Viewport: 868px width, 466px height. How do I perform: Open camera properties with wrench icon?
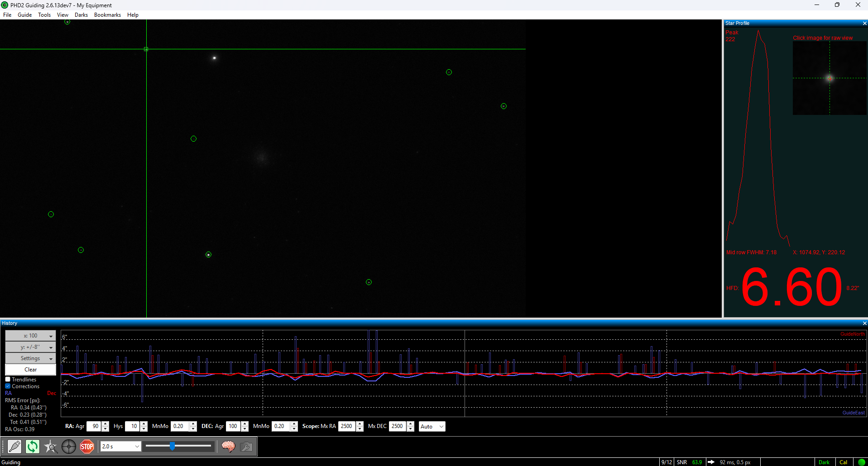246,447
